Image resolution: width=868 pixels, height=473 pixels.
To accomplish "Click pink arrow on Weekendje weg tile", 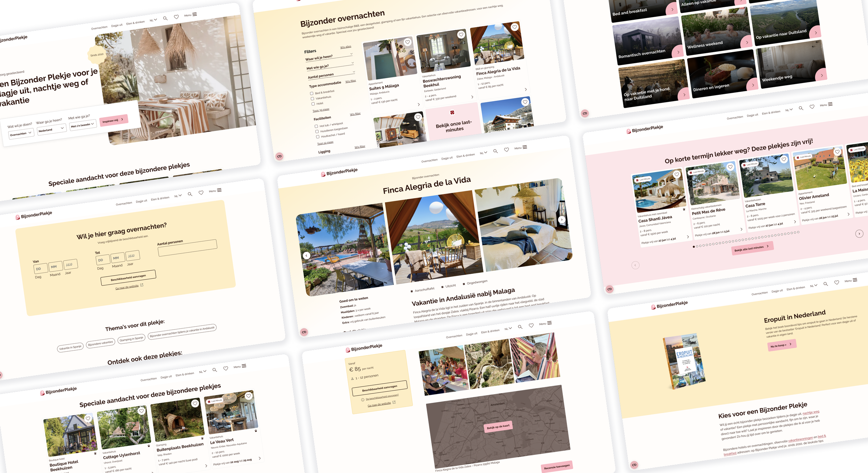I will point(821,75).
